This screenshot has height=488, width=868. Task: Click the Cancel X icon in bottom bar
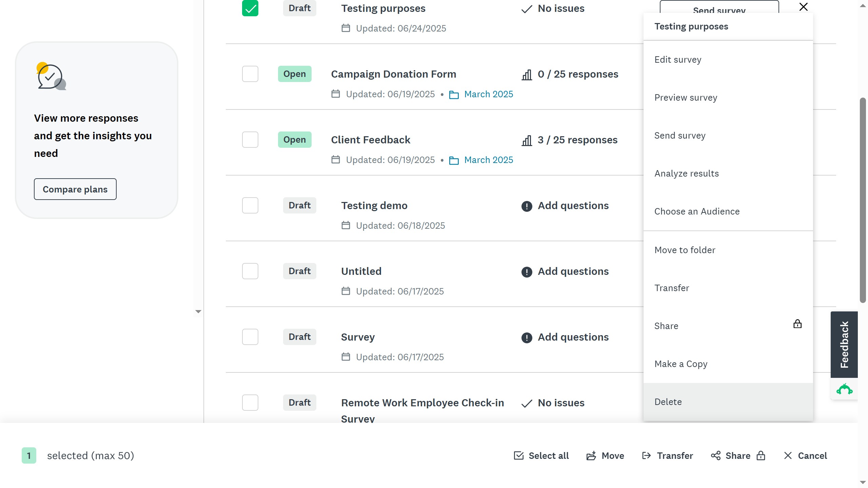point(788,455)
